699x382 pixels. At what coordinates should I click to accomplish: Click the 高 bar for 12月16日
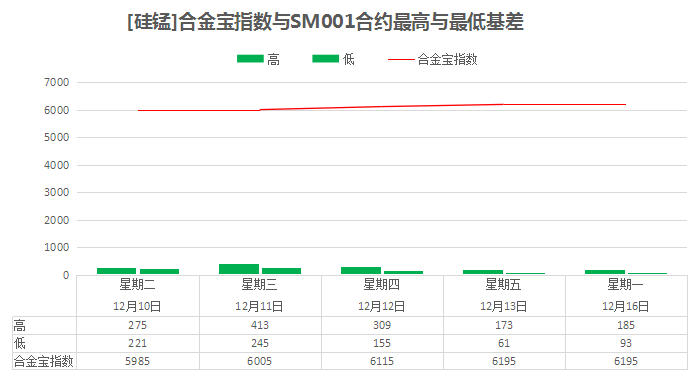[605, 272]
